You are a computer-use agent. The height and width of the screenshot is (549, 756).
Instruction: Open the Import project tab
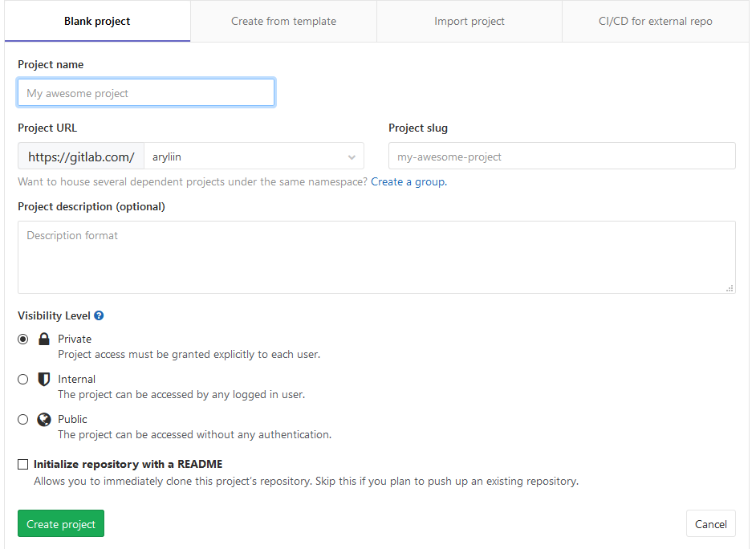pyautogui.click(x=469, y=21)
